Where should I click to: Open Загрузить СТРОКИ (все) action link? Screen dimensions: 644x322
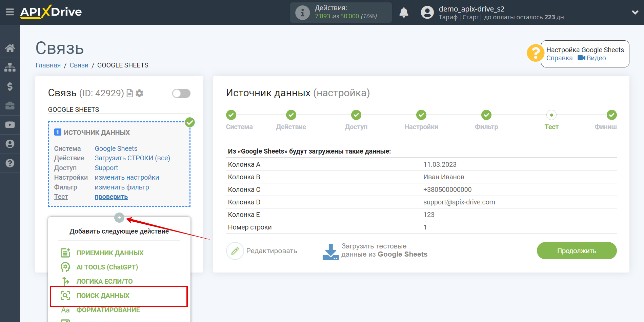[132, 158]
